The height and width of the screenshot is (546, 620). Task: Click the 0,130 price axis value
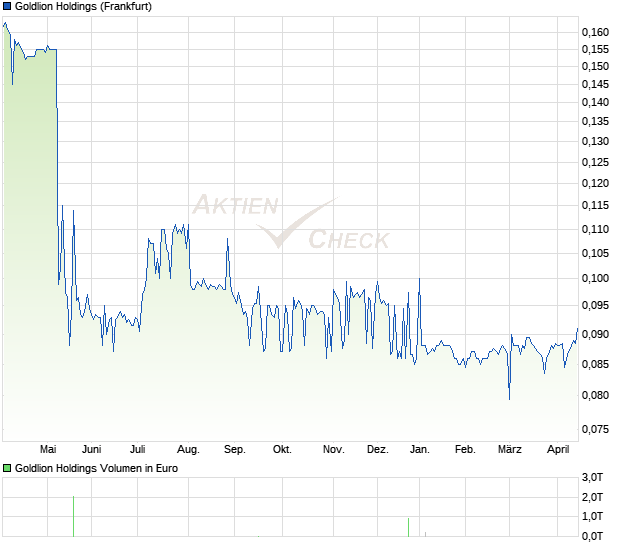coord(595,141)
